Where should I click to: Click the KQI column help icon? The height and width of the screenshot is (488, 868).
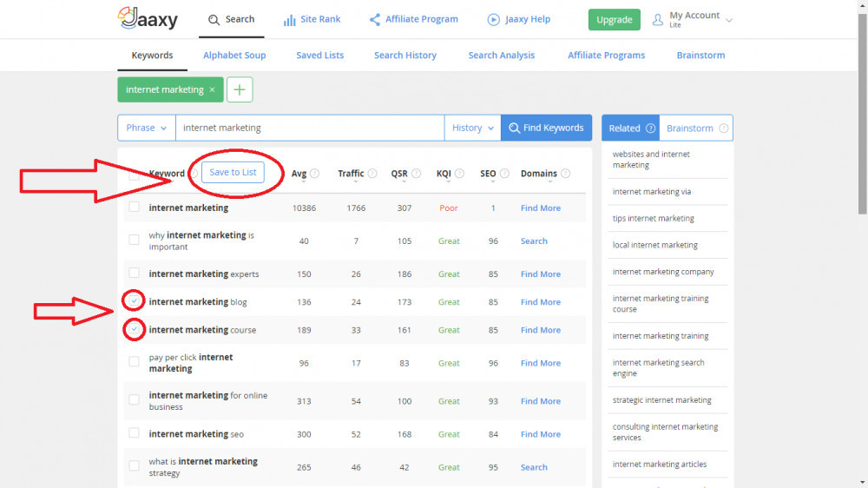459,174
